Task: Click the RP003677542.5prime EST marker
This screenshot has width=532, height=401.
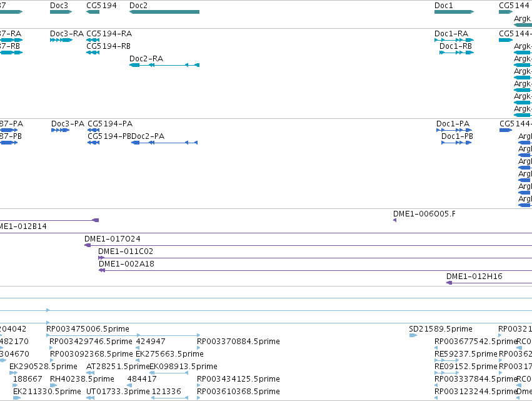Action: (x=436, y=348)
